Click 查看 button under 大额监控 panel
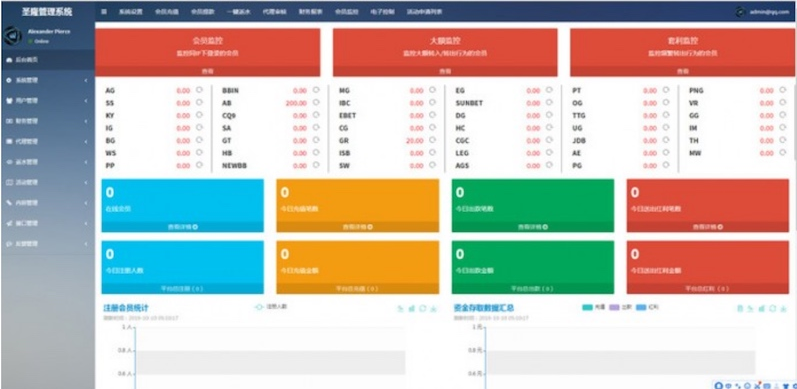This screenshot has height=389, width=797. tap(445, 72)
